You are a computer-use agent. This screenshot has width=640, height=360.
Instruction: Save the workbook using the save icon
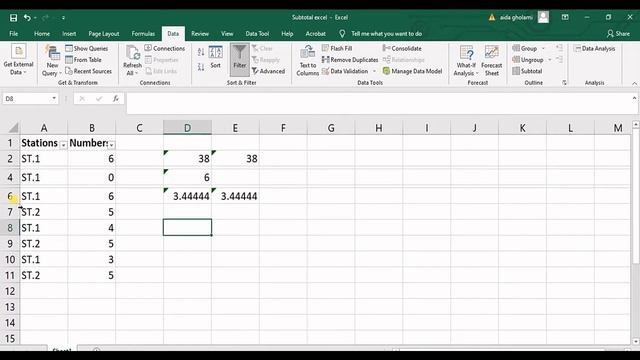click(x=13, y=18)
